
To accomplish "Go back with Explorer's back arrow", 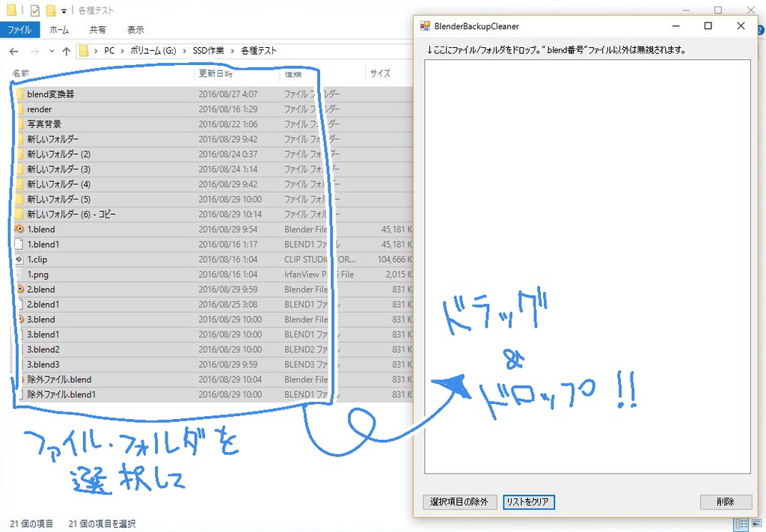I will (13, 51).
